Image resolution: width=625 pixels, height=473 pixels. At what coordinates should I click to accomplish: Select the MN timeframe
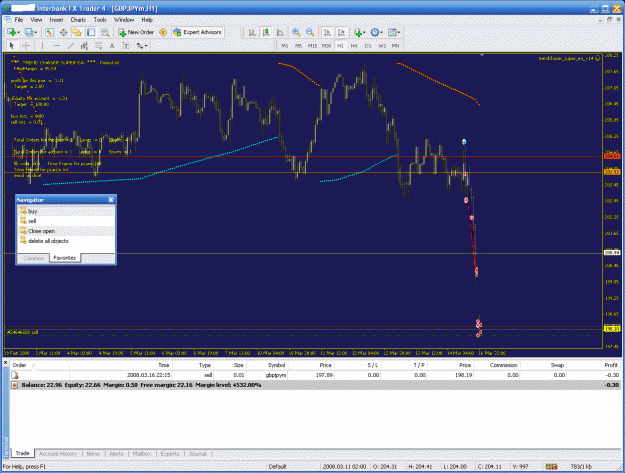(395, 46)
